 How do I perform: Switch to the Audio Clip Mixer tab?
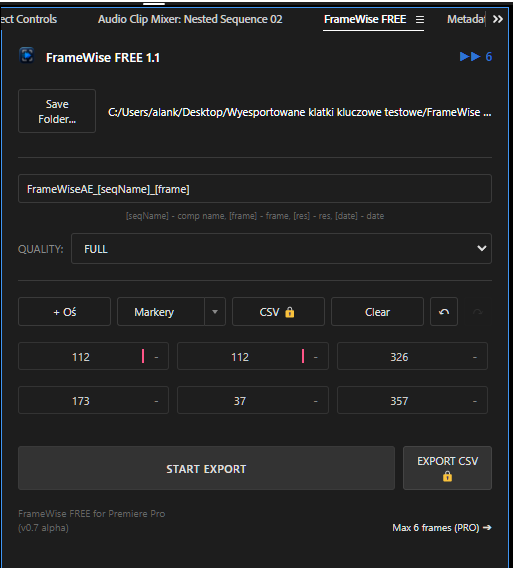click(x=190, y=19)
